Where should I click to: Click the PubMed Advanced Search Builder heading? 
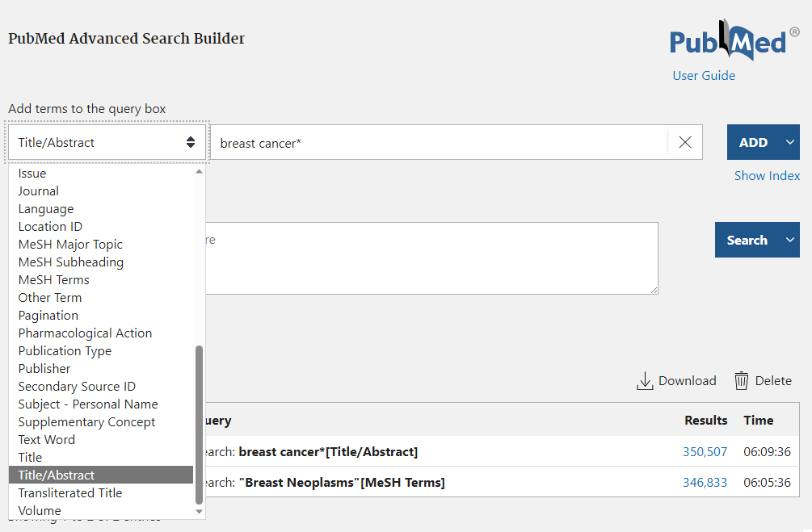[126, 38]
